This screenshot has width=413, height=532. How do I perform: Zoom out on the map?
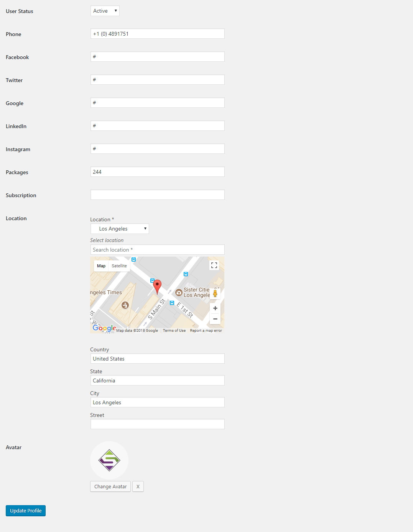pyautogui.click(x=215, y=319)
